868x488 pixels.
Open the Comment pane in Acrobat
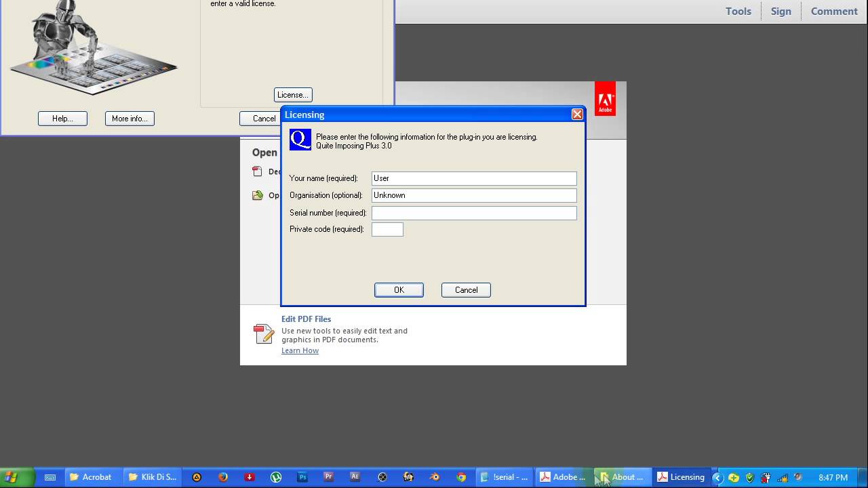point(834,12)
